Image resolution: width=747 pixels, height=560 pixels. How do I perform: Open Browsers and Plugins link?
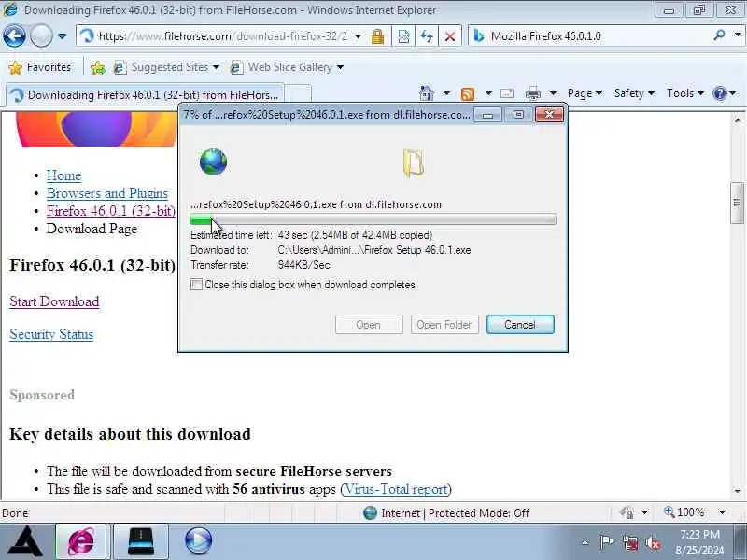107,193
